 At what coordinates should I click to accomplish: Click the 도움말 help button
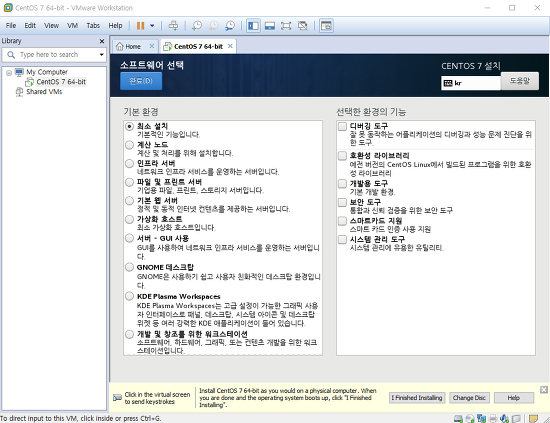pyautogui.click(x=520, y=81)
